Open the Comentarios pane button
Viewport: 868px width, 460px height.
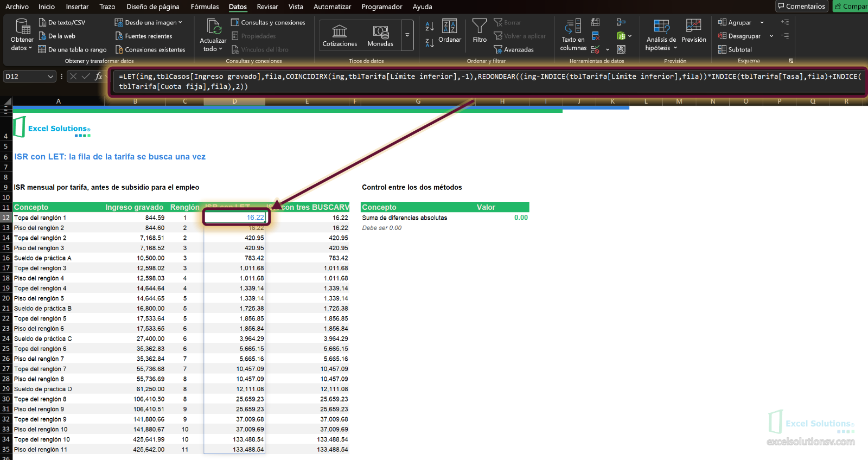click(x=801, y=7)
